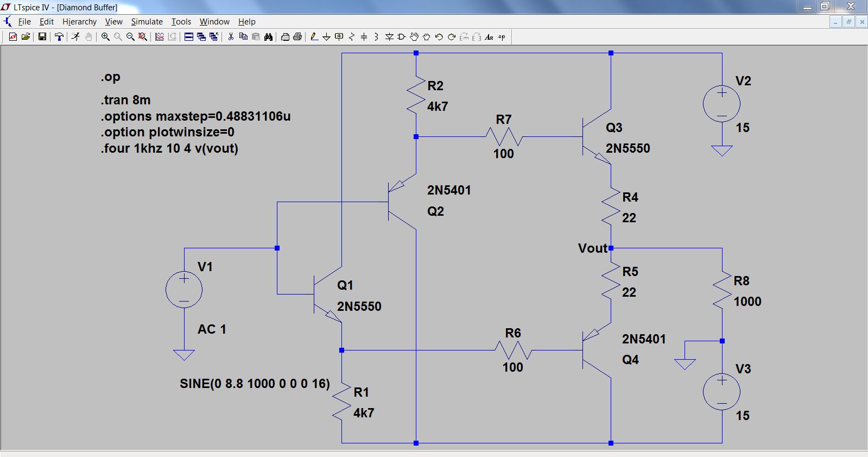Minimize the inner schematic document window
868x457 pixels.
[835, 22]
